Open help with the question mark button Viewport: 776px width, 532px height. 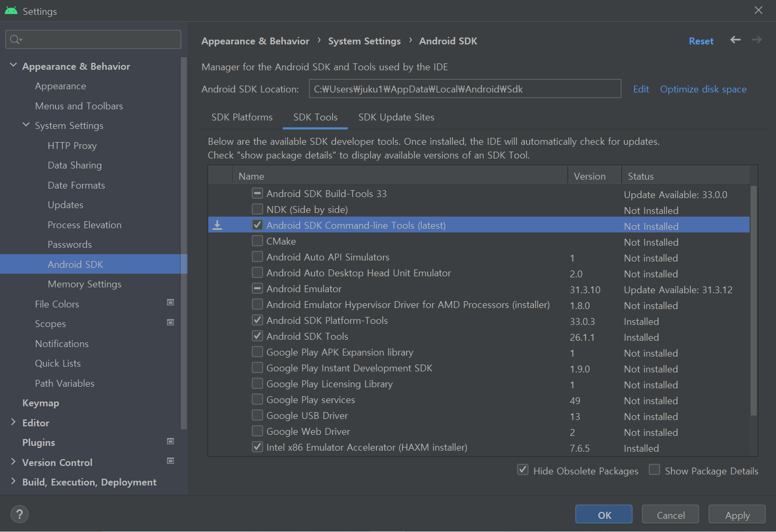[x=20, y=514]
